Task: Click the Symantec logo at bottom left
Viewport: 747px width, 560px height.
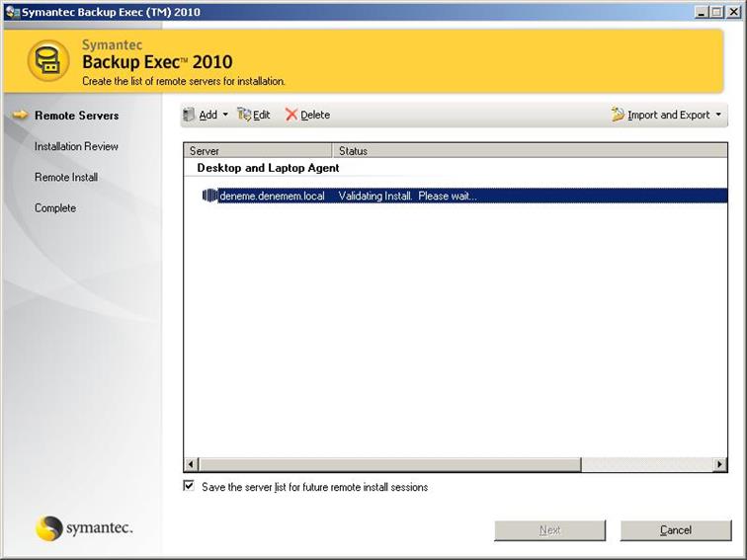Action: point(84,528)
